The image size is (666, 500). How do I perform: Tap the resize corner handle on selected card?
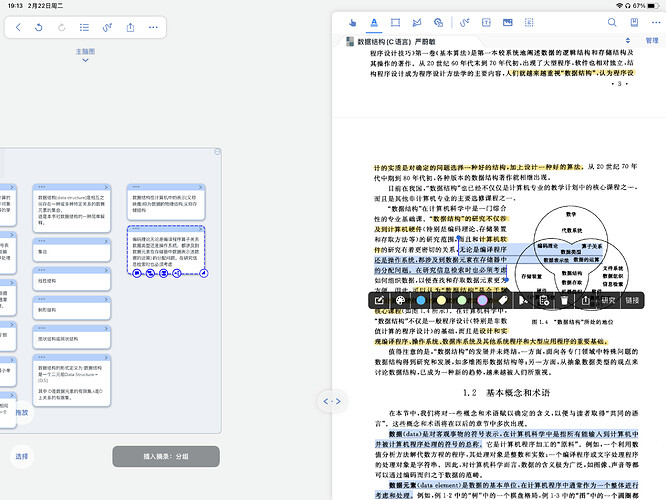click(204, 273)
